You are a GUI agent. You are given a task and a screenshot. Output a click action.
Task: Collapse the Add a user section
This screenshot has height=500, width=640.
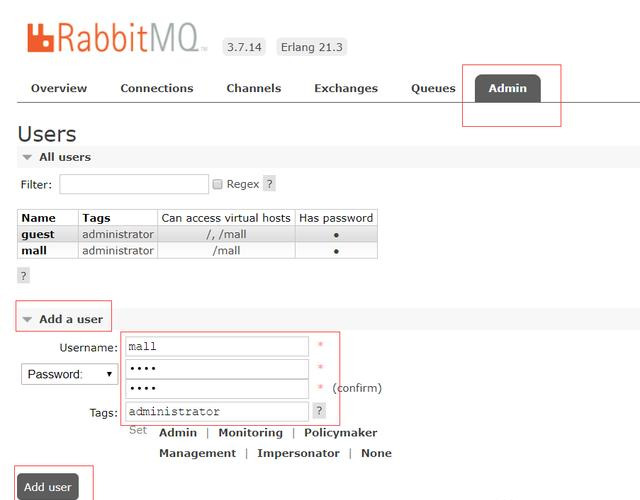63,319
